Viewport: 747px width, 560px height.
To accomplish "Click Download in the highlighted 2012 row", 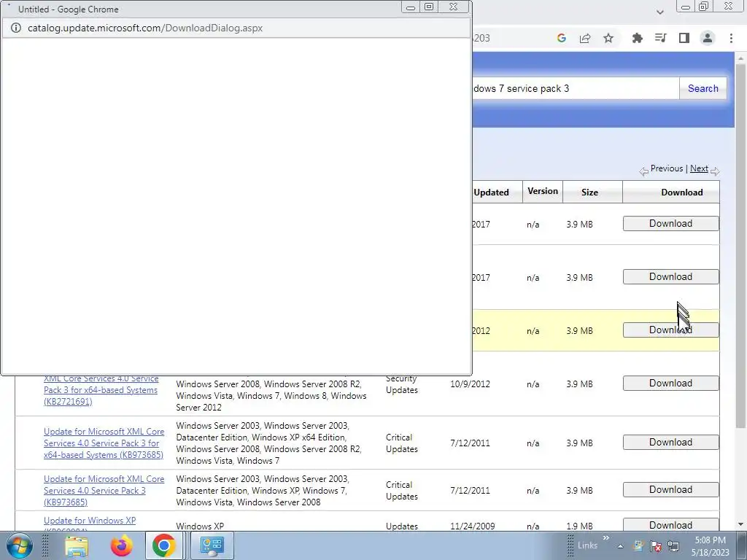I will point(671,330).
